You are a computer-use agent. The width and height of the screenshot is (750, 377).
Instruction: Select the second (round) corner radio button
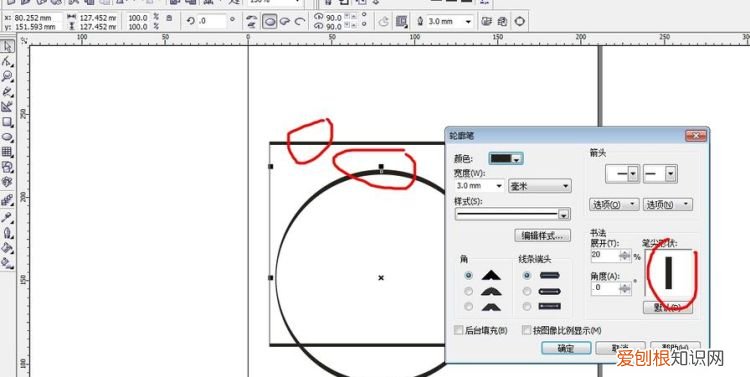click(x=469, y=291)
